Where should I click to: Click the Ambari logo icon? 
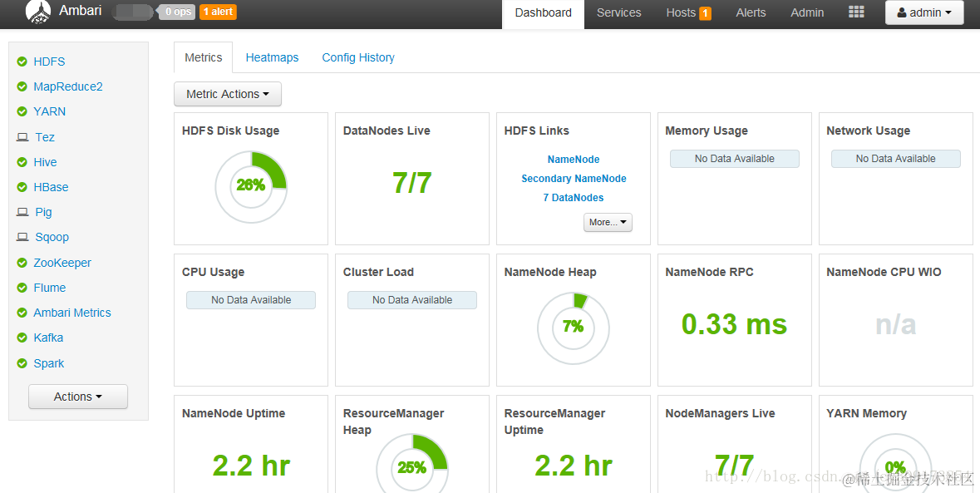[38, 12]
